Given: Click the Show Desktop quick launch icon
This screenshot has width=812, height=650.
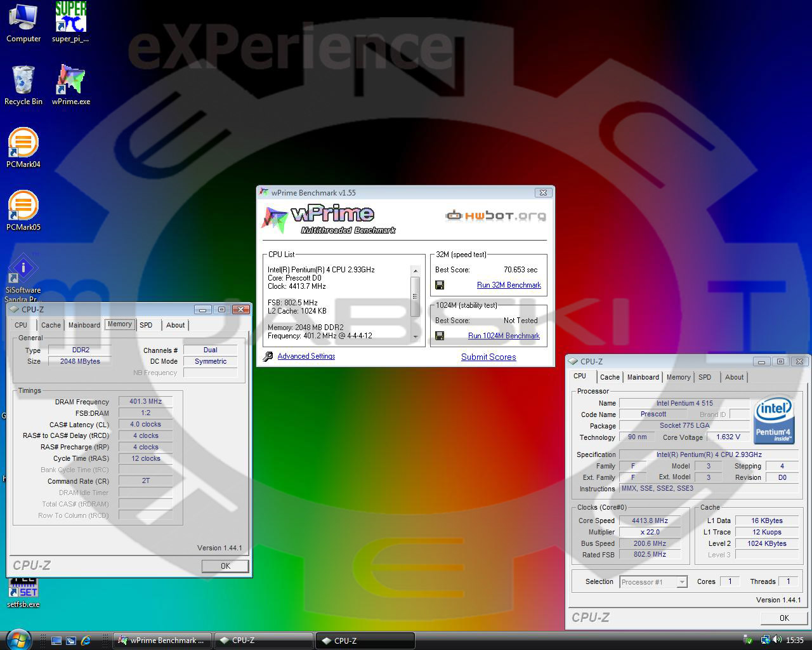Looking at the screenshot, I should click(56, 640).
